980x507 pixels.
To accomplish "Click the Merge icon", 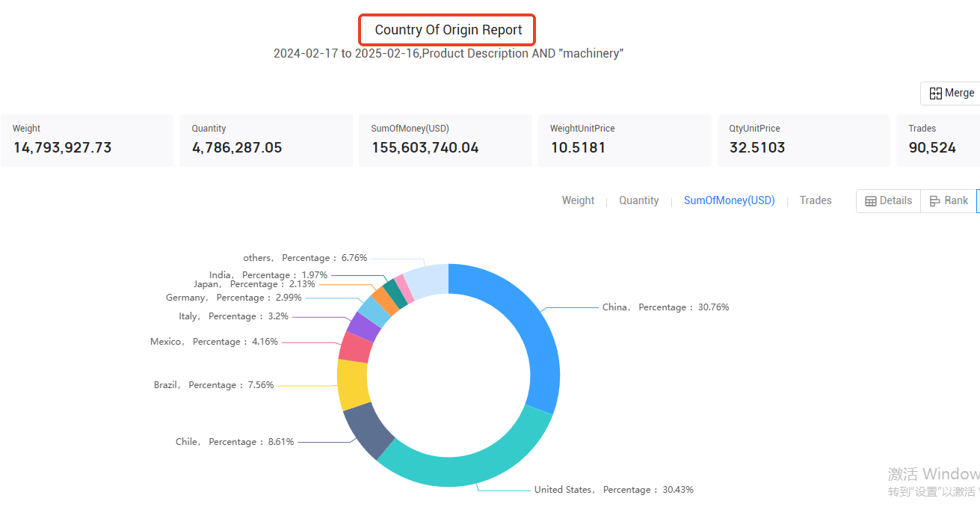I will (x=935, y=93).
